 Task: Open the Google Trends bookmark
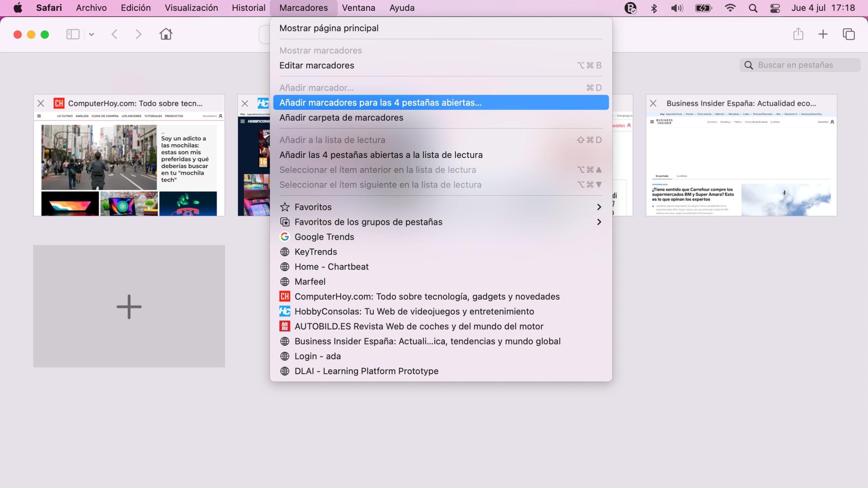[441, 237]
